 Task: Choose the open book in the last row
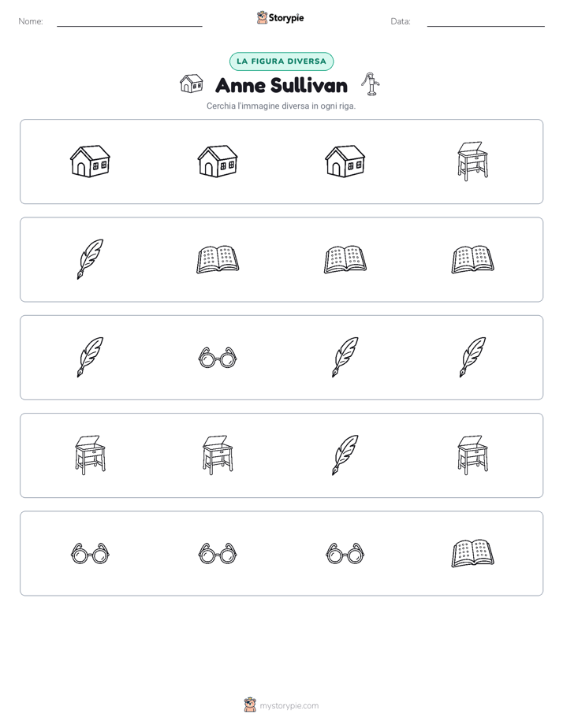(472, 553)
